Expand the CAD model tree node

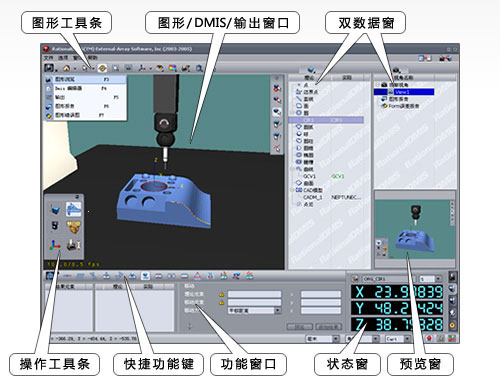[292, 190]
